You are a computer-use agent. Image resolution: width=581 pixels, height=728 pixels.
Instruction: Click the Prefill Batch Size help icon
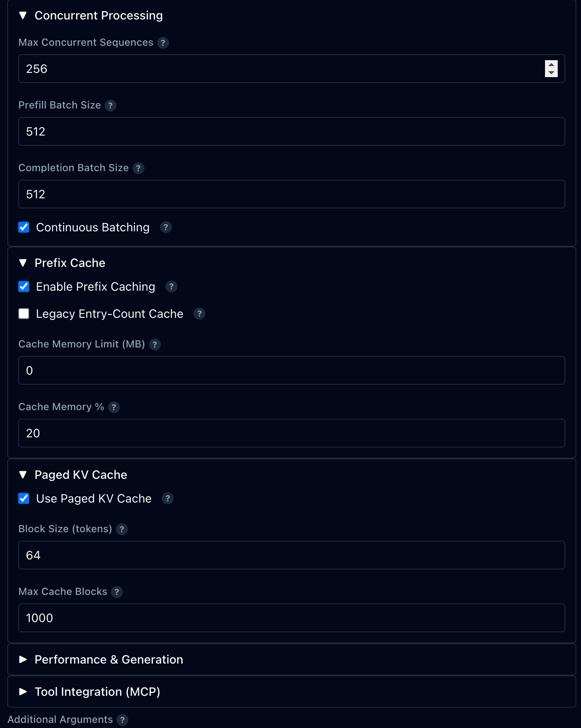111,106
